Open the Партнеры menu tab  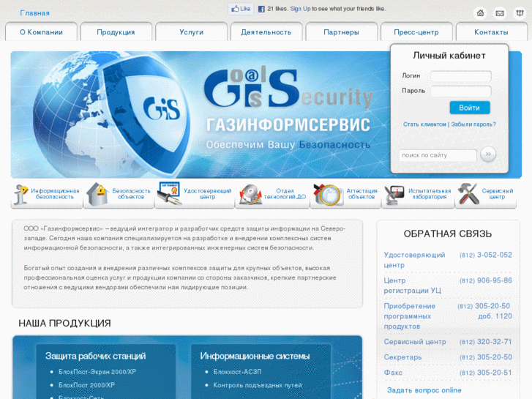(x=341, y=32)
